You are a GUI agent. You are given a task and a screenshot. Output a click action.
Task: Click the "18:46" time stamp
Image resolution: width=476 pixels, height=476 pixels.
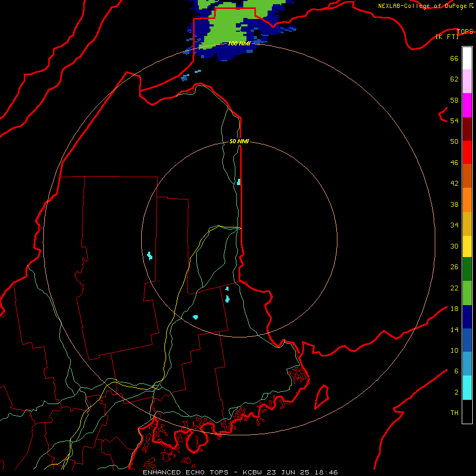[x=326, y=472]
